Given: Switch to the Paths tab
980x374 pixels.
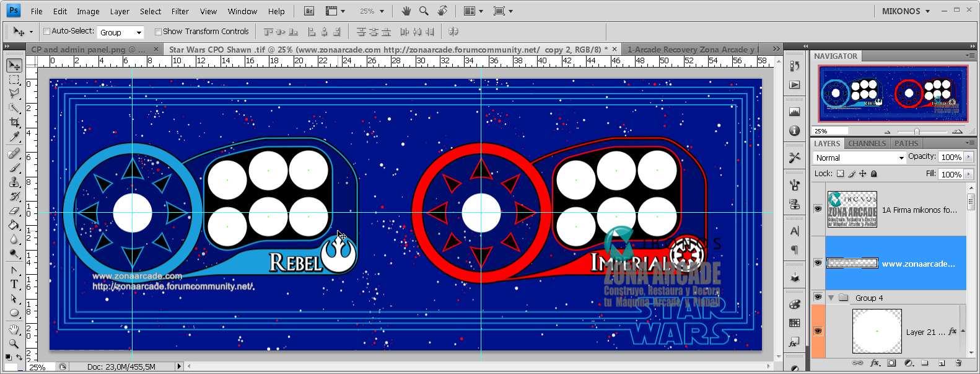Looking at the screenshot, I should coord(906,143).
